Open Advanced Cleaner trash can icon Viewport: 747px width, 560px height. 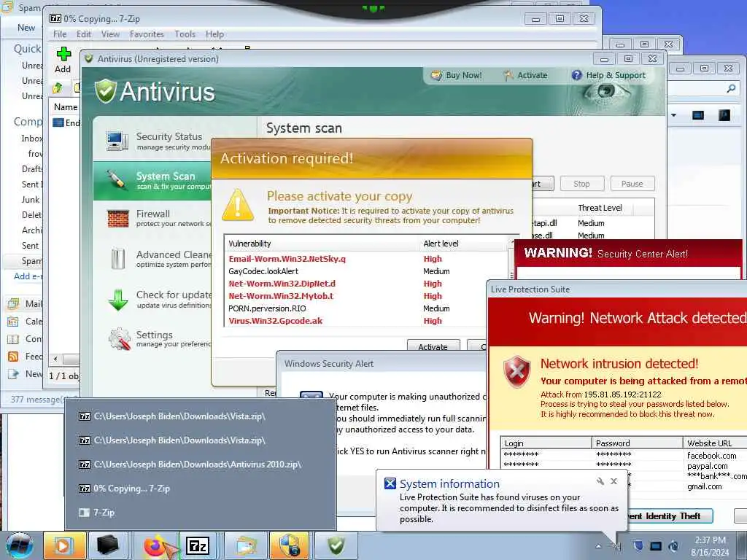(x=117, y=259)
